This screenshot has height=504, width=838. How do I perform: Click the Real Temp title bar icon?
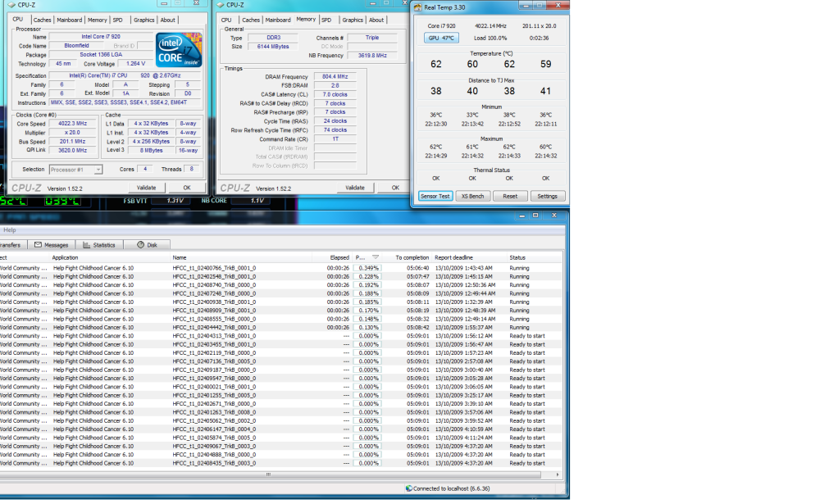click(417, 7)
